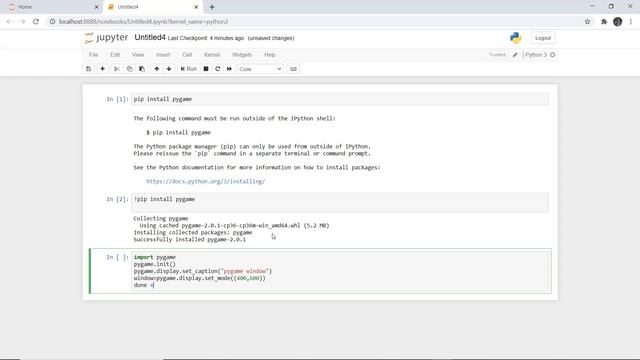Screen dimensions: 640x360
Task: Paste cells below icon
Action: [142, 69]
